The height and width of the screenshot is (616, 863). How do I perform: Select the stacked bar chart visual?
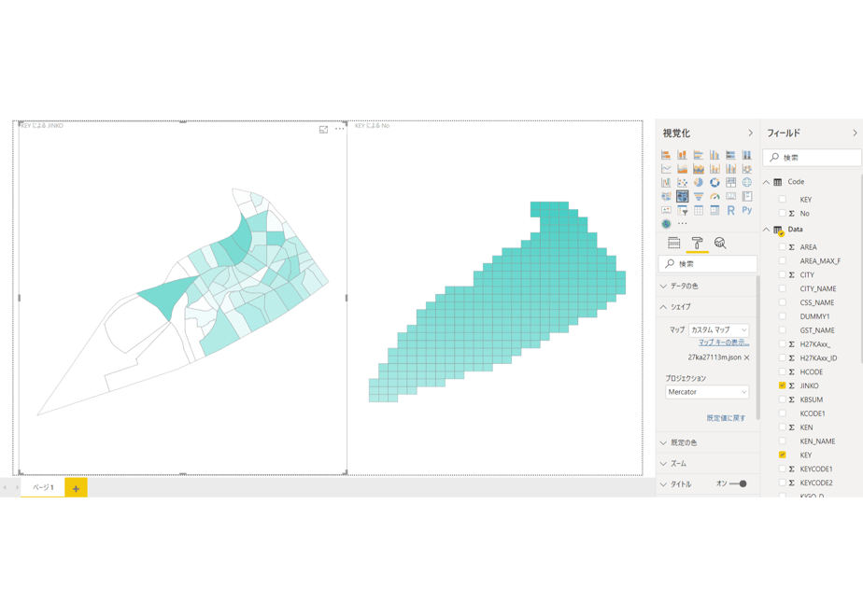click(666, 155)
